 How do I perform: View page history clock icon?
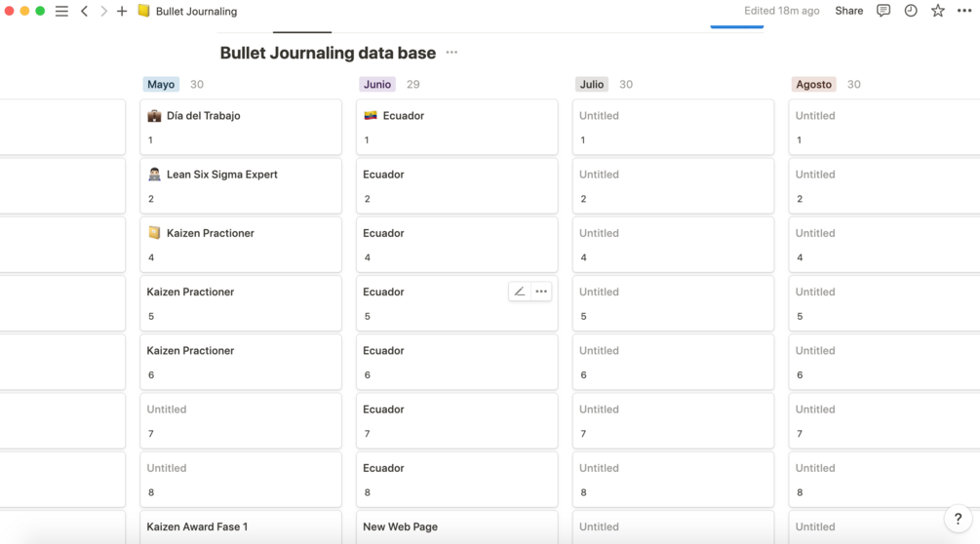[x=911, y=11]
